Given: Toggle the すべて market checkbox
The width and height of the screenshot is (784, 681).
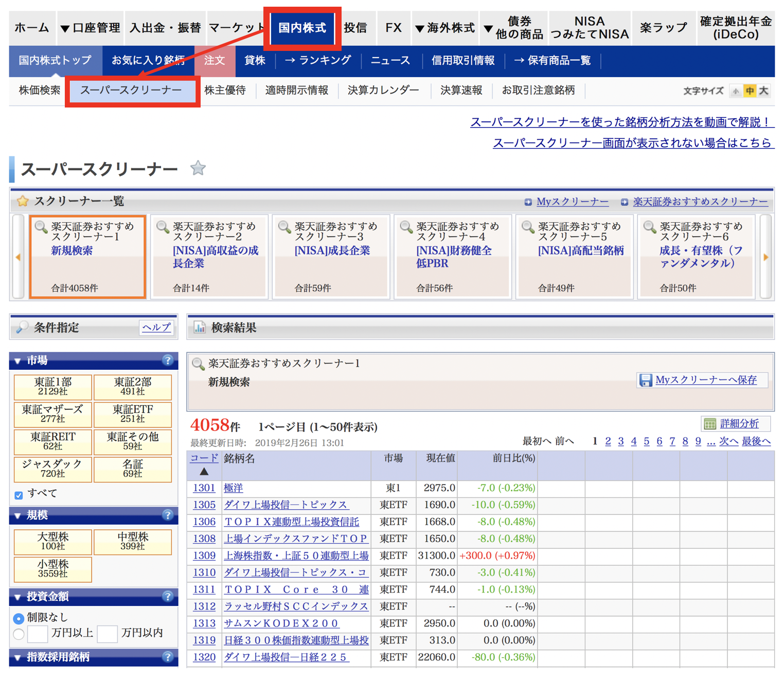Looking at the screenshot, I should (x=19, y=495).
